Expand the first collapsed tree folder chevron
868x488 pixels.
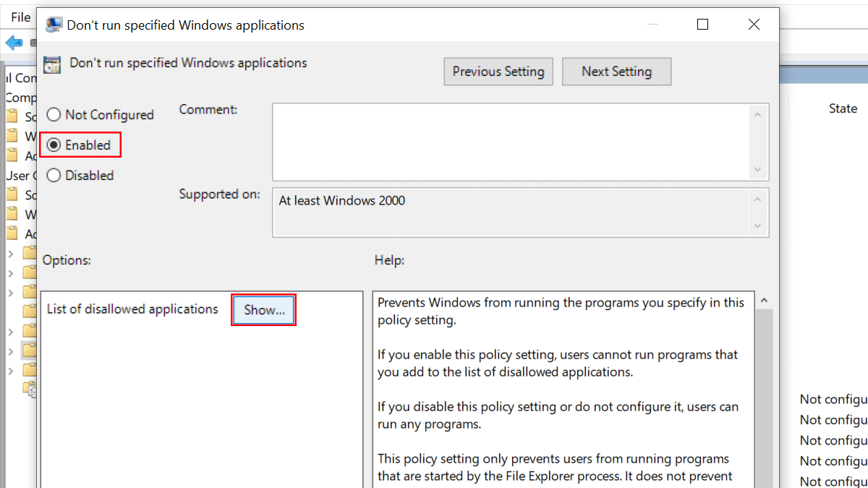10,253
